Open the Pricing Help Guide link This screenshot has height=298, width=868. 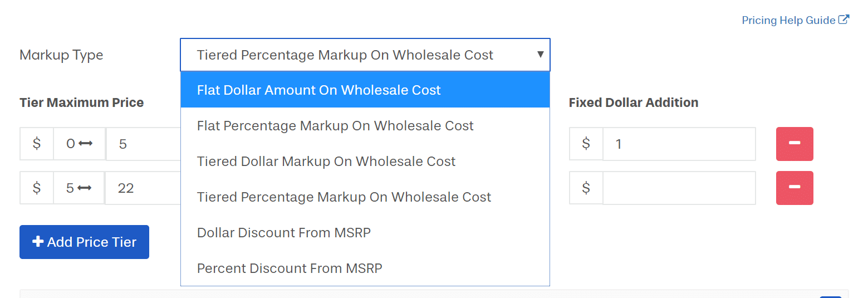[788, 21]
